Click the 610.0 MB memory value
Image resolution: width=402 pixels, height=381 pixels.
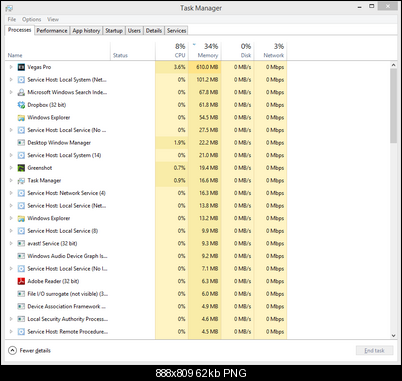pos(207,67)
